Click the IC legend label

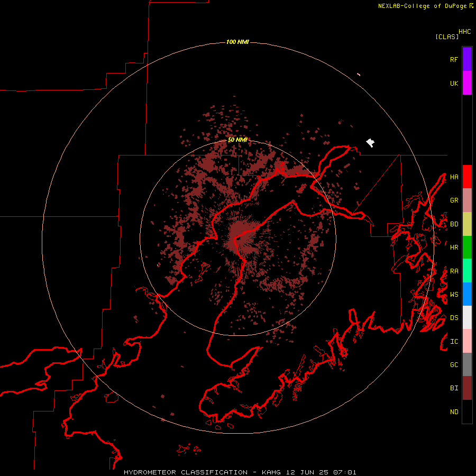(x=454, y=342)
